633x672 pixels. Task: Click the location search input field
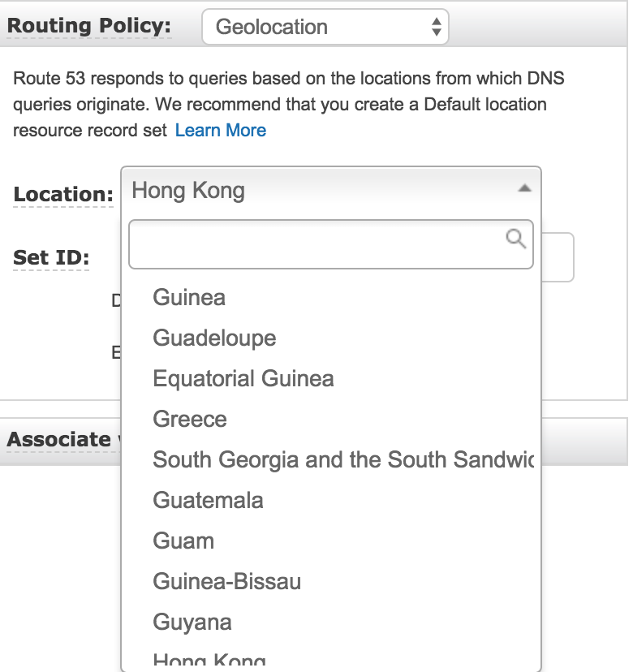point(331,244)
